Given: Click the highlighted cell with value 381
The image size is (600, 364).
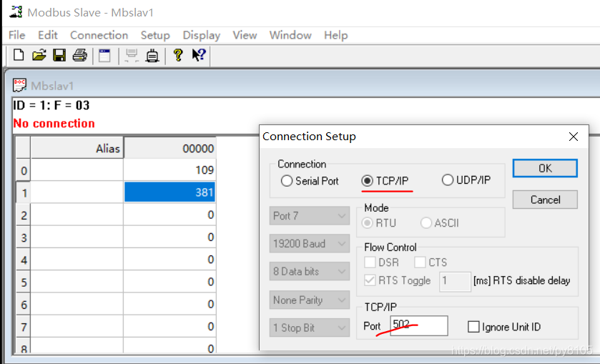Looking at the screenshot, I should [x=169, y=192].
